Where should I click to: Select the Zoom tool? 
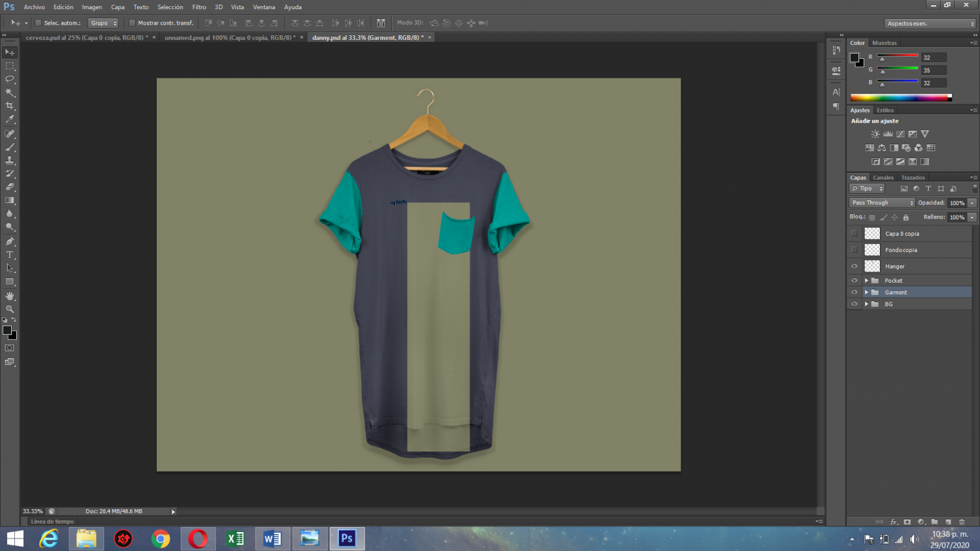(10, 309)
